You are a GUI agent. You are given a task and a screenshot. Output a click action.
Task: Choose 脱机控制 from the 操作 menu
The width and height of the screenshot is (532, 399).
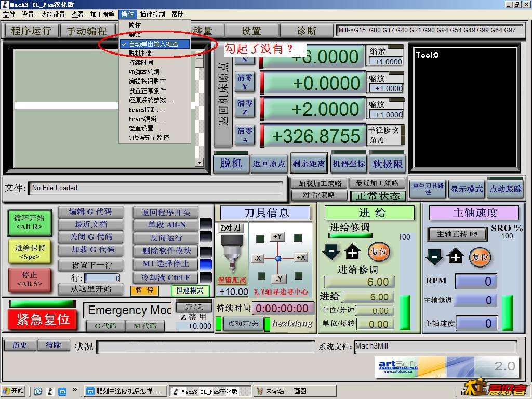tap(155, 54)
